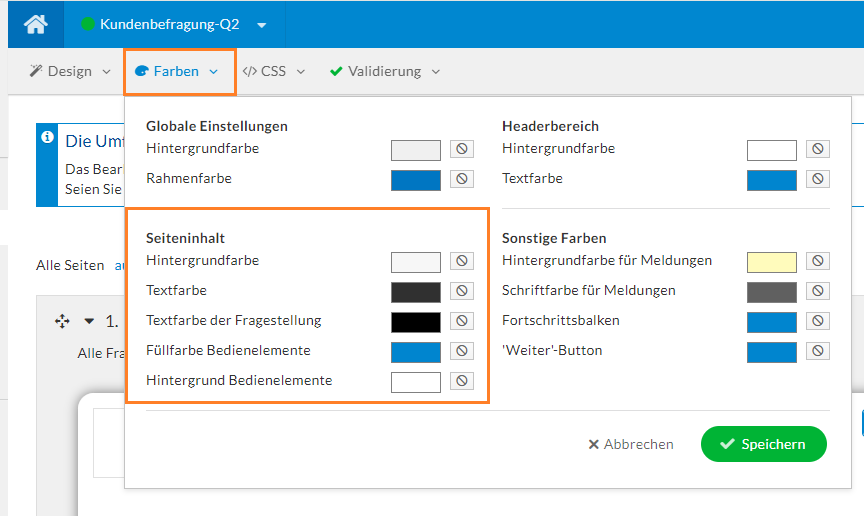Image resolution: width=864 pixels, height=516 pixels.
Task: Clear Hintergrund Bedienelemente color icon
Action: (461, 381)
